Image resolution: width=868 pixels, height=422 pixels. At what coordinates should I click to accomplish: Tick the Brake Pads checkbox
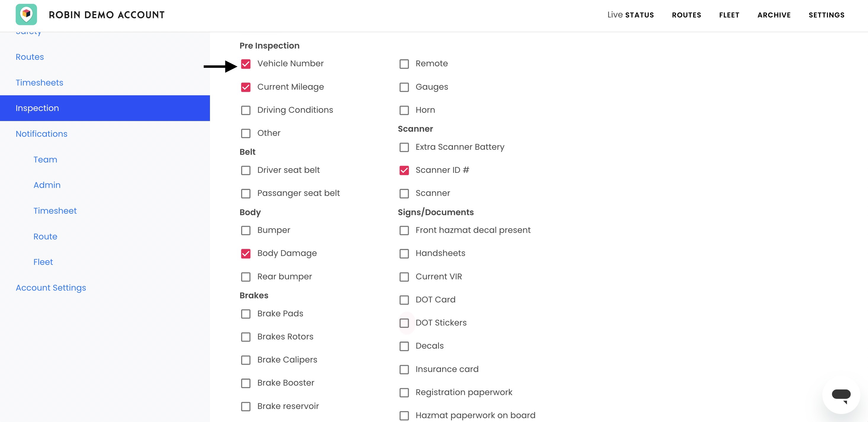pos(246,314)
